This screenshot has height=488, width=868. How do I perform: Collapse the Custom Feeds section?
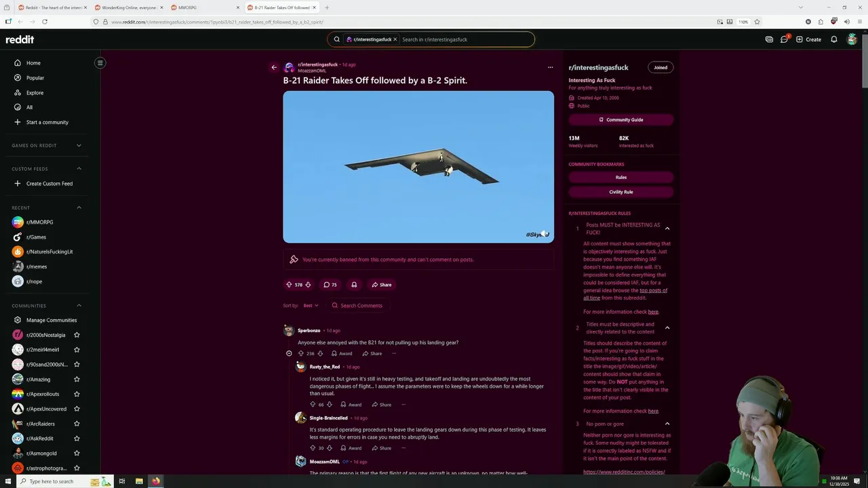pos(79,169)
